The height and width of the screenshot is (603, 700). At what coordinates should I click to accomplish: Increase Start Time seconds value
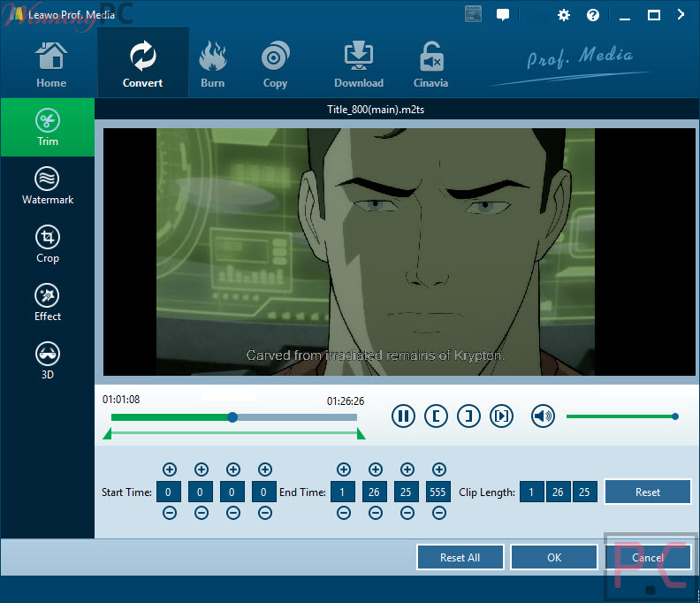[233, 469]
